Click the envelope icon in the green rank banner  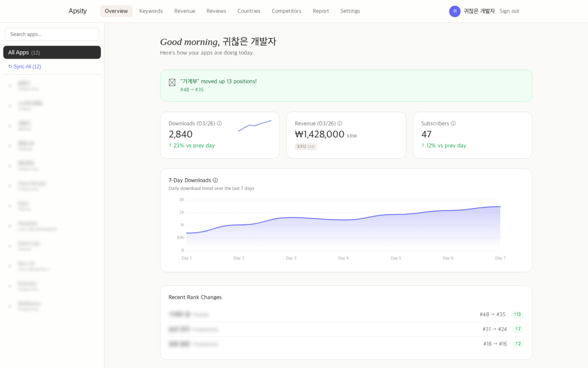point(172,82)
